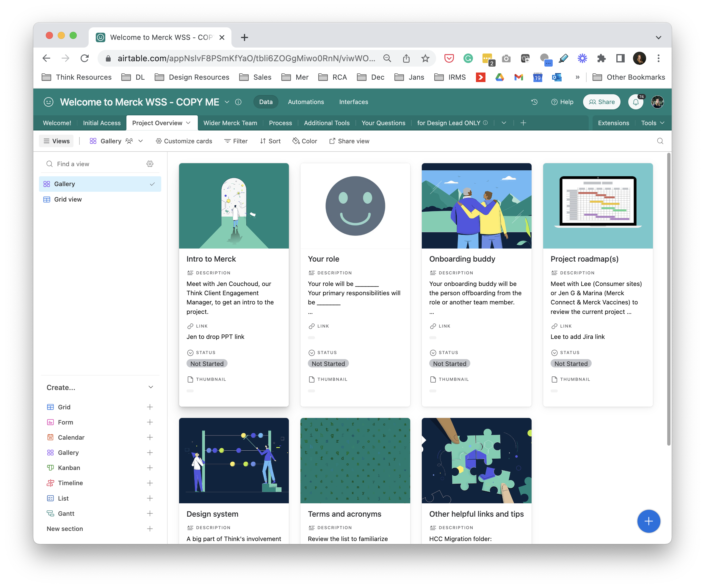Click Not Started status on Intro to Merck
Viewport: 705px width, 588px height.
(x=207, y=364)
